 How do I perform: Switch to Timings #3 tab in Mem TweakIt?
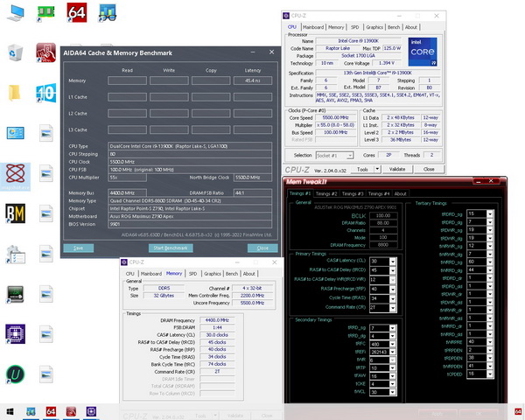click(x=353, y=193)
